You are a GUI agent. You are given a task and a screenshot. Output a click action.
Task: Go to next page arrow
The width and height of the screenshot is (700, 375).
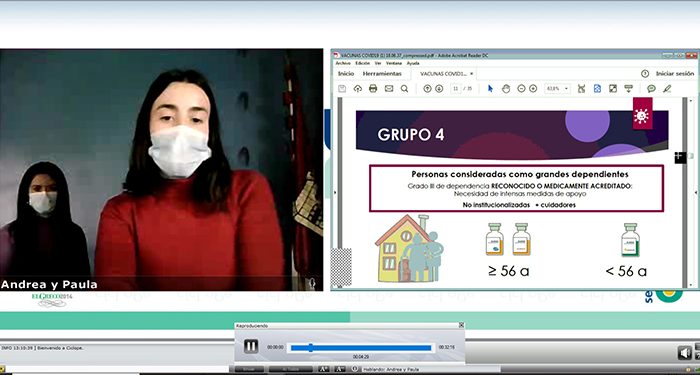point(439,88)
